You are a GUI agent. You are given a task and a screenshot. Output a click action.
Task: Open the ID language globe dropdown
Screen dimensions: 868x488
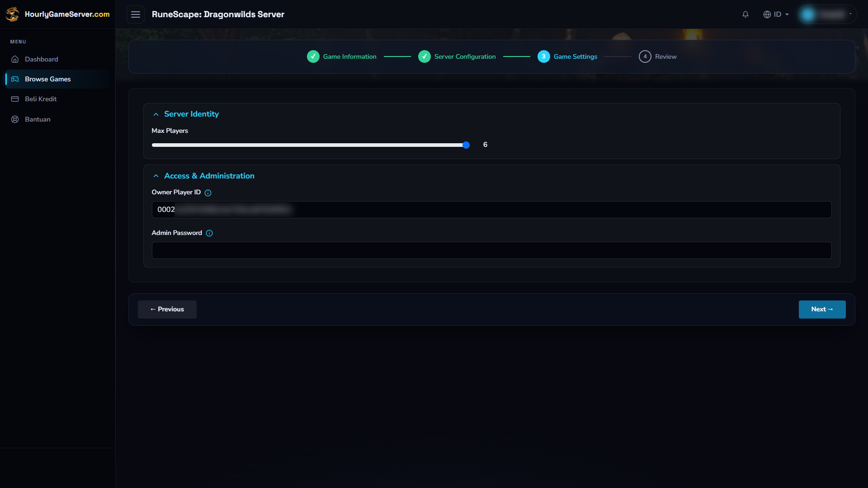point(776,14)
